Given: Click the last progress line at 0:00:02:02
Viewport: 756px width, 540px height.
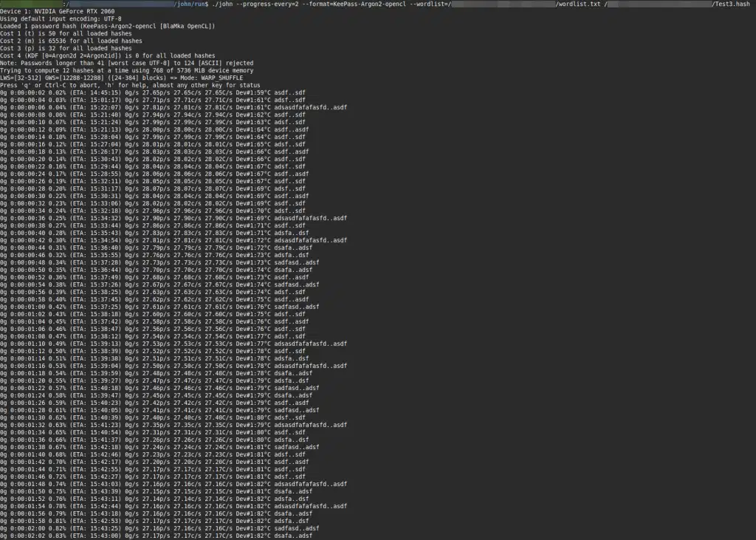Looking at the screenshot, I should pos(157,536).
